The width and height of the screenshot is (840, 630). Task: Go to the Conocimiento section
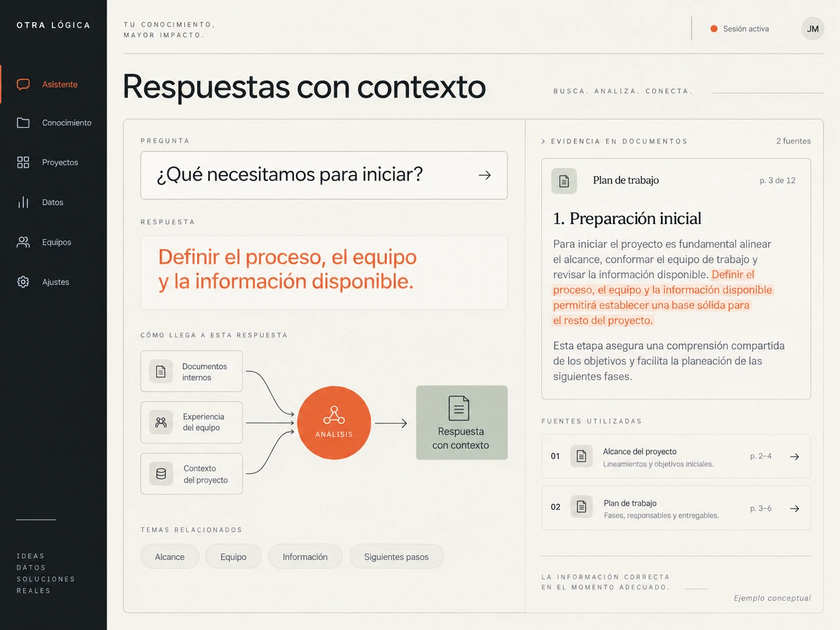pyautogui.click(x=53, y=123)
